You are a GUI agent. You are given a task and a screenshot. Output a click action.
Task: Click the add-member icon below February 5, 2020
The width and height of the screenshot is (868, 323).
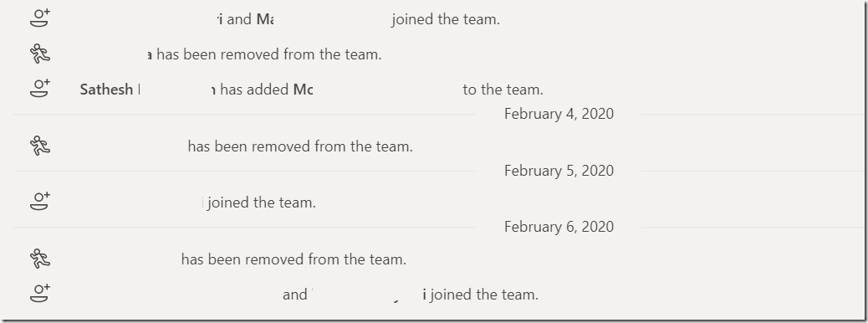pyautogui.click(x=40, y=201)
